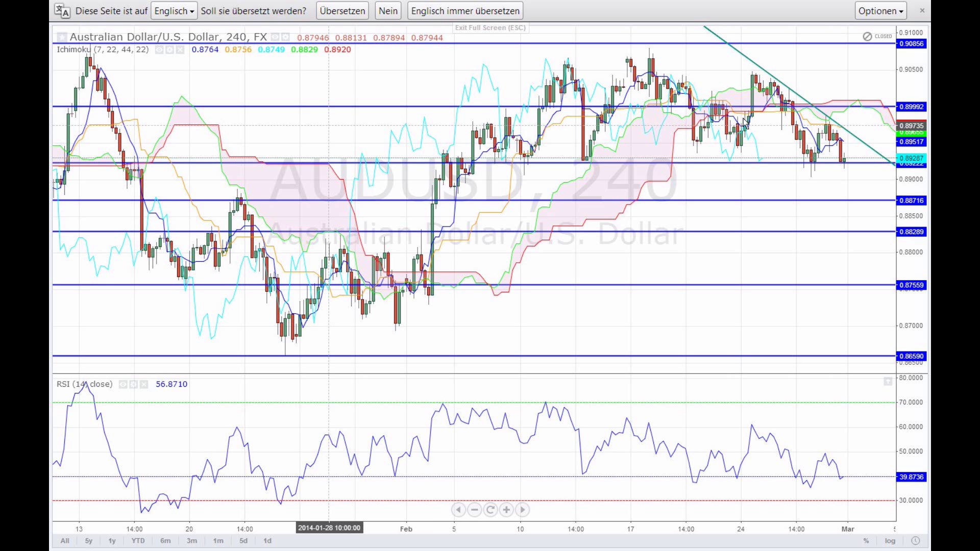Click Englisch immer übersetzen button

[x=465, y=11]
